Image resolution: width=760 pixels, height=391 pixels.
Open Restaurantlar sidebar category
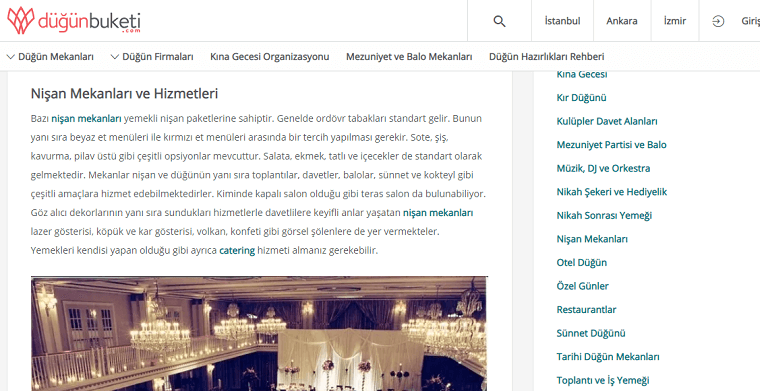tap(586, 310)
